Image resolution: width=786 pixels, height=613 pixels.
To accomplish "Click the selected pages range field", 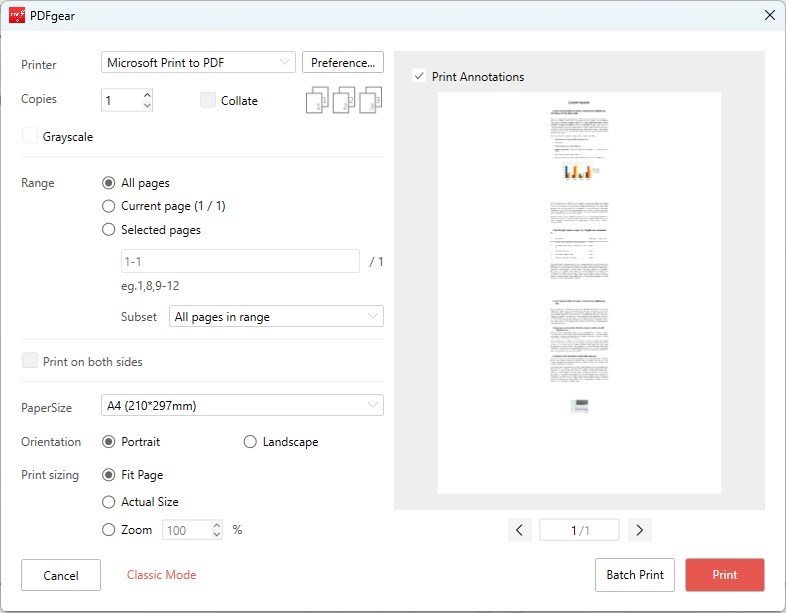I will point(238,261).
